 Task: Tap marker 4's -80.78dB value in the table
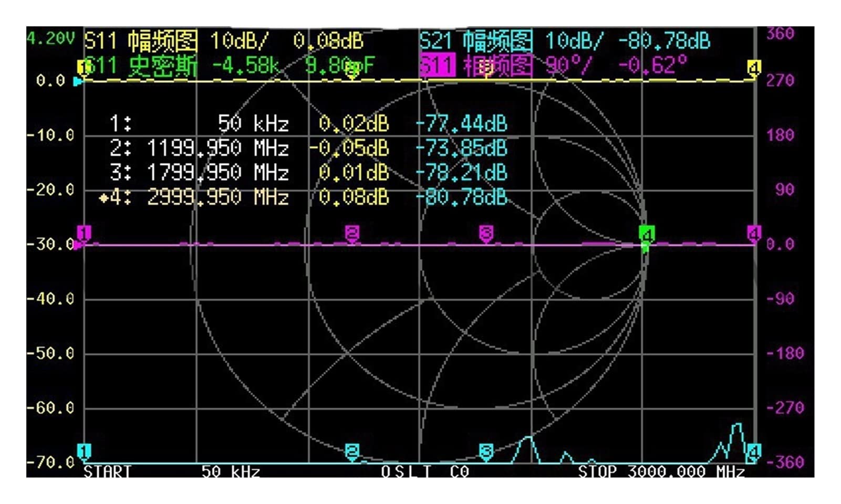(461, 197)
